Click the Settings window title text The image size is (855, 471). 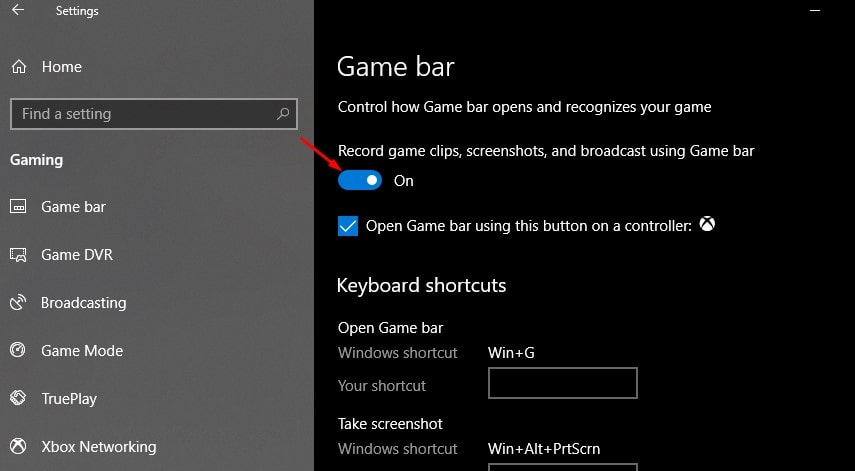[x=77, y=11]
